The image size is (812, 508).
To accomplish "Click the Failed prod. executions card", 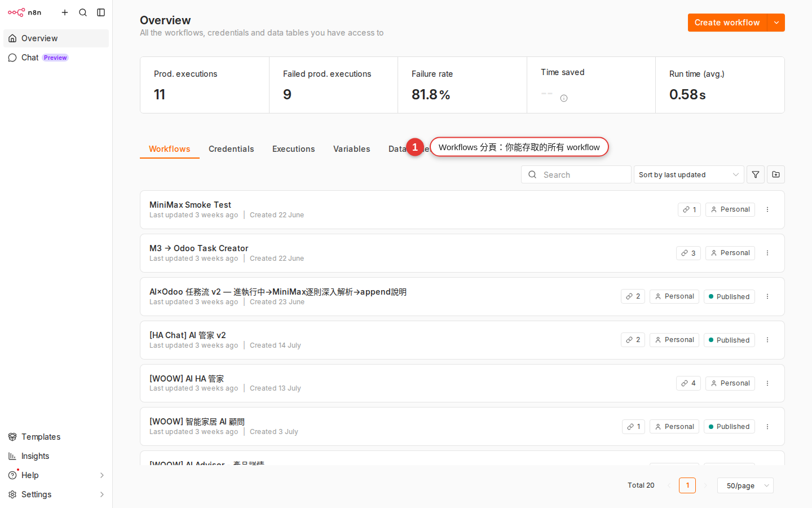I will 333,85.
